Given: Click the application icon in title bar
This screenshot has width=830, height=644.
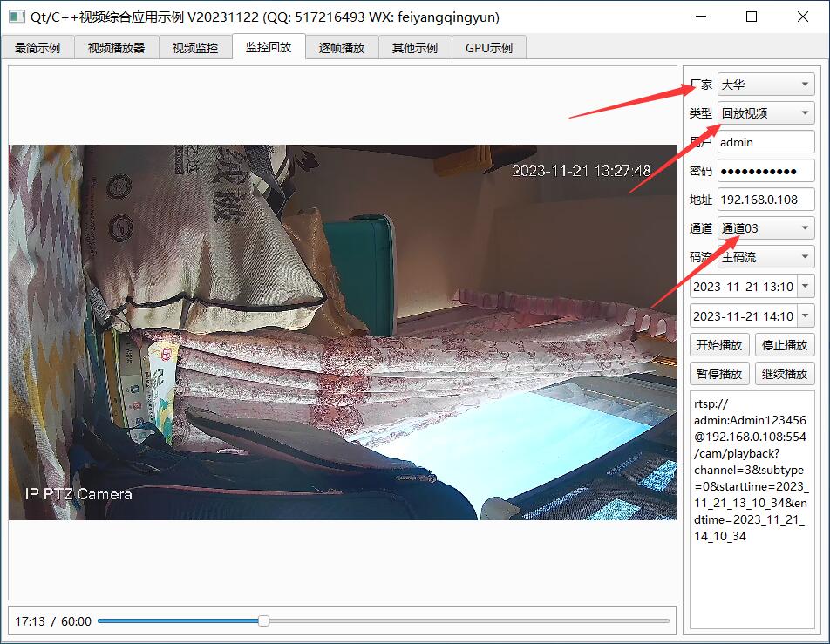Looking at the screenshot, I should click(x=17, y=17).
